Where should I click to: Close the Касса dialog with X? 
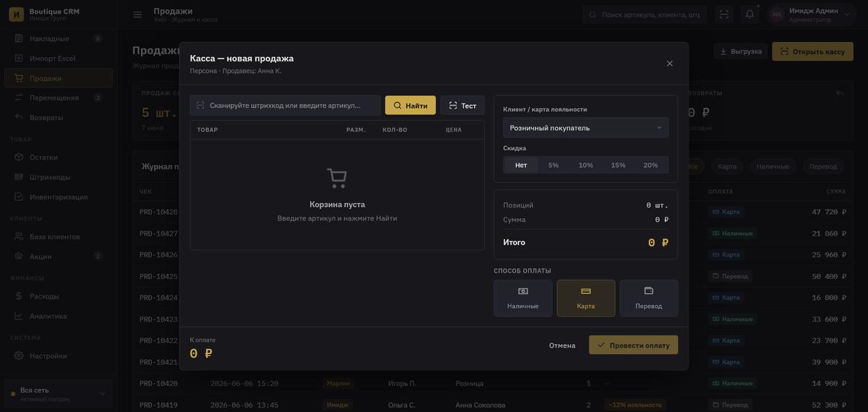pyautogui.click(x=670, y=64)
